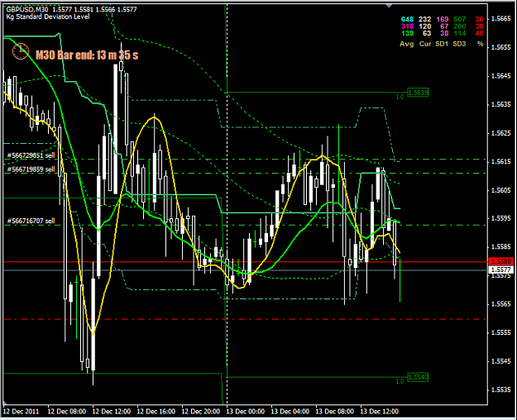Click the Avg column header
Screen dimensions: 517x420
(x=406, y=44)
